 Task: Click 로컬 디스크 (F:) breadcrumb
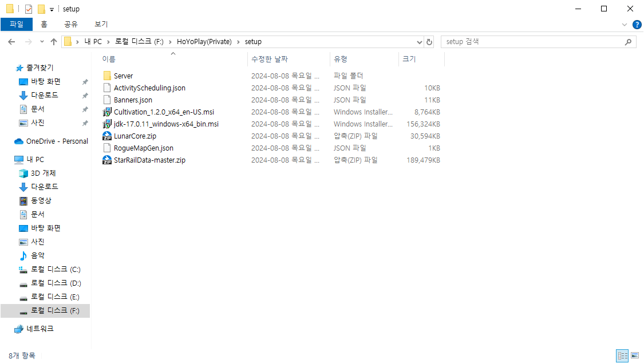[139, 41]
